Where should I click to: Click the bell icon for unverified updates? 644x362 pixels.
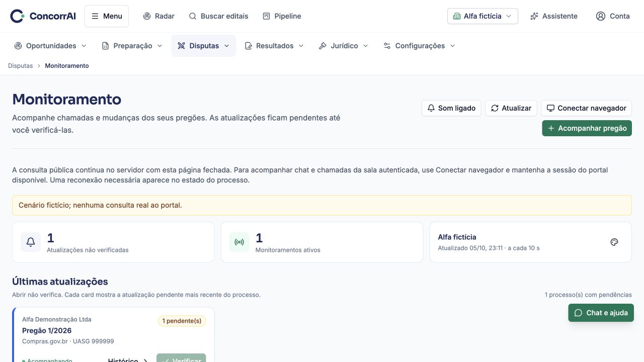pos(31,242)
